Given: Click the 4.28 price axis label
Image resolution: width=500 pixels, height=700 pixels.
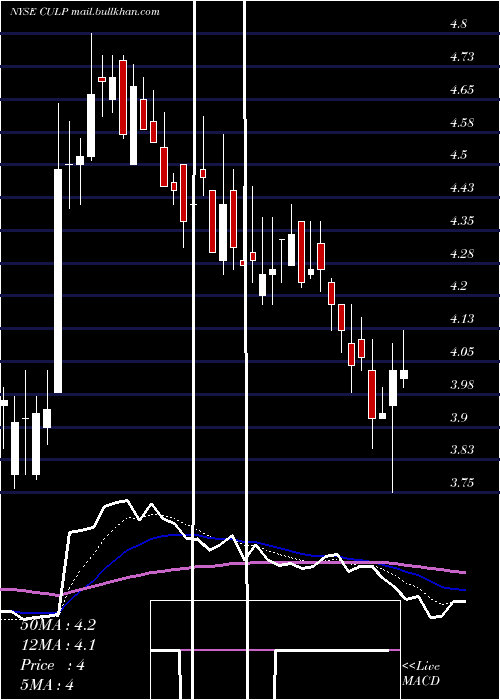Looking at the screenshot, I should pos(462,254).
